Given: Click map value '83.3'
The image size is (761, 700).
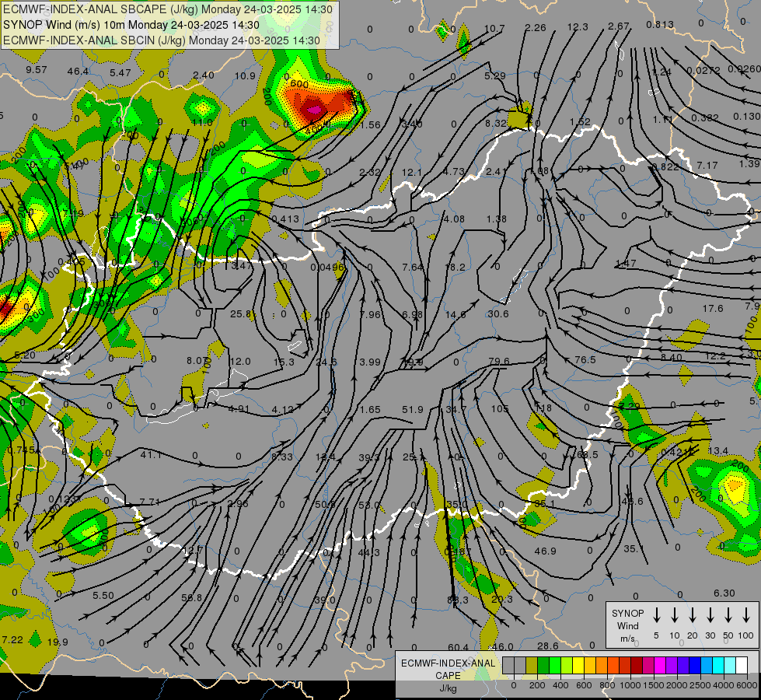Looking at the screenshot, I should coord(458,600).
